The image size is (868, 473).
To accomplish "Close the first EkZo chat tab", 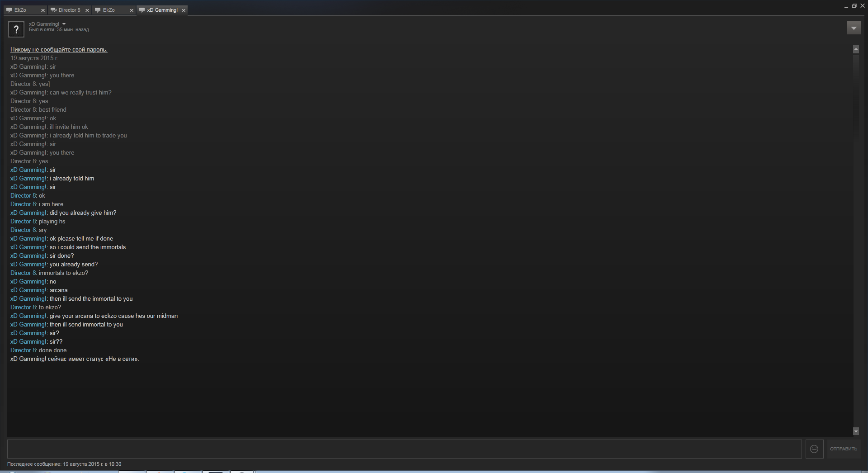I will coord(43,10).
